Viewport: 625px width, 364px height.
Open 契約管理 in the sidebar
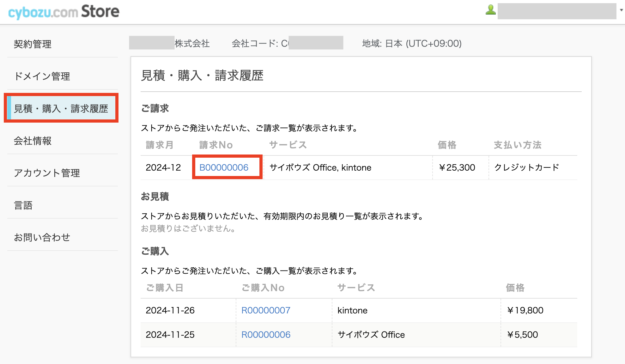(x=33, y=44)
